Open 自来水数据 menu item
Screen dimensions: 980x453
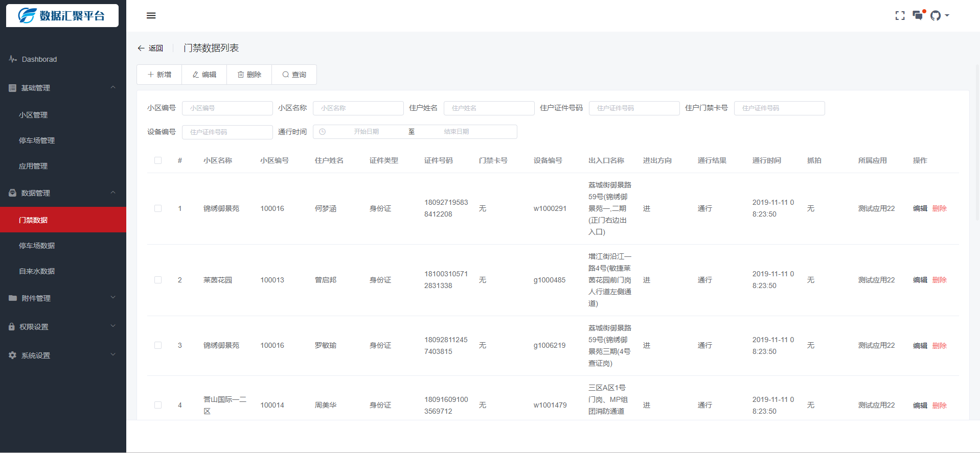(63, 271)
